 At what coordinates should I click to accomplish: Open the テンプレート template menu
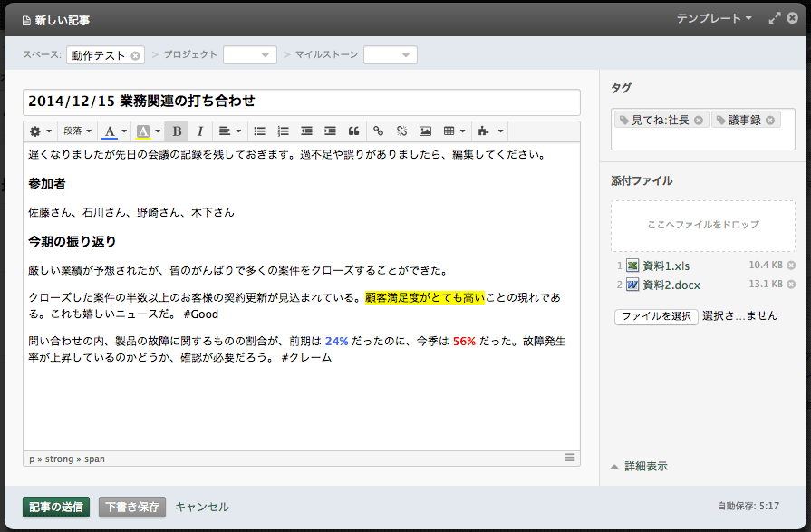[714, 19]
